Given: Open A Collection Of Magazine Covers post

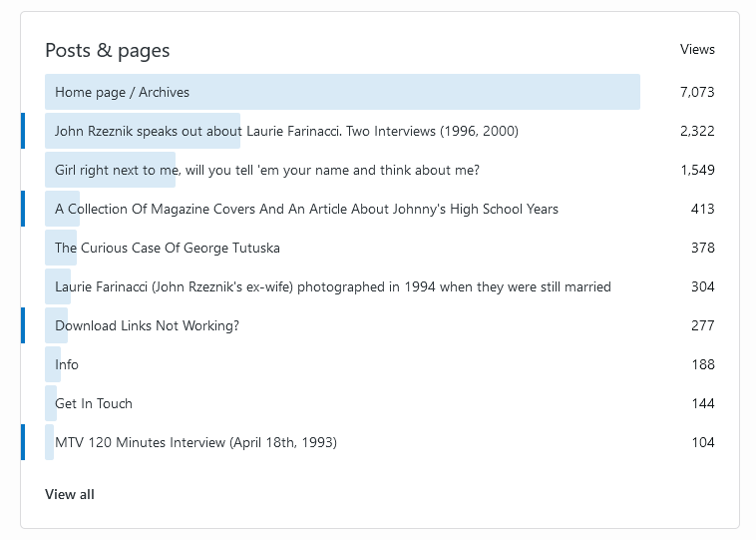Looking at the screenshot, I should (x=306, y=209).
